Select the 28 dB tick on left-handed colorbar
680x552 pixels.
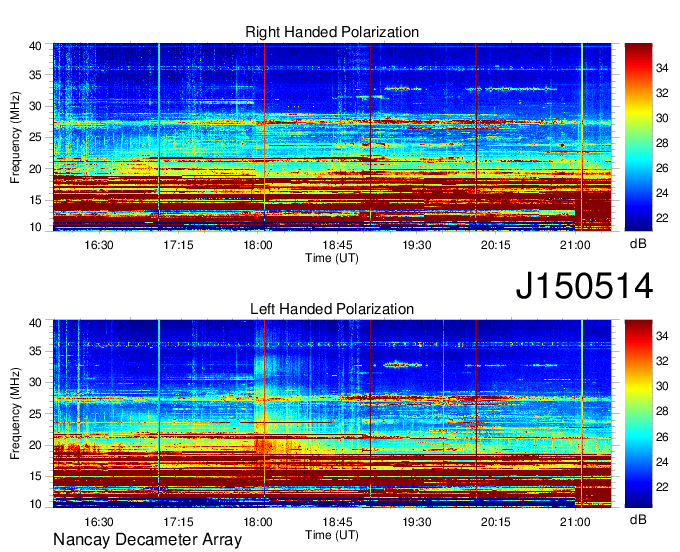[x=662, y=411]
